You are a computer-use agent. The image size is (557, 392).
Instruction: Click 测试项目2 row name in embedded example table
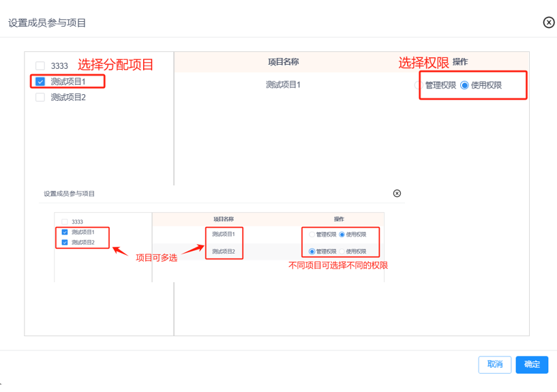[223, 252]
